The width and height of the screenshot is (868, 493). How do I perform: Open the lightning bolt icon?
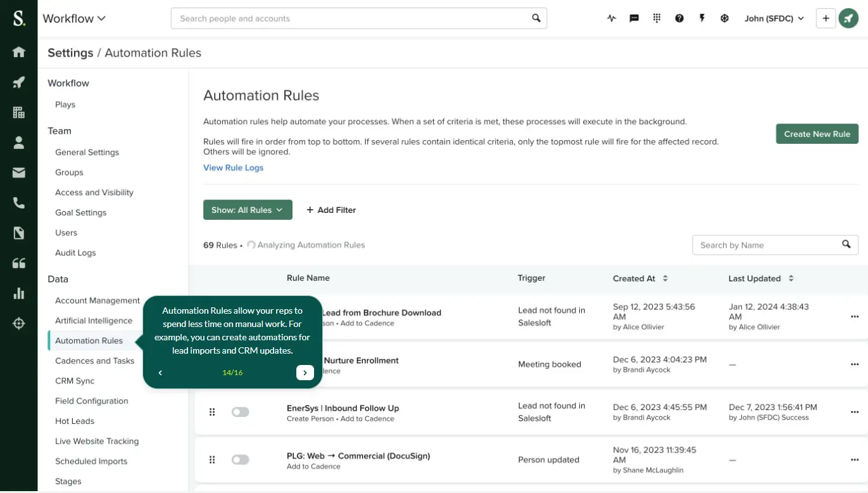coord(702,18)
